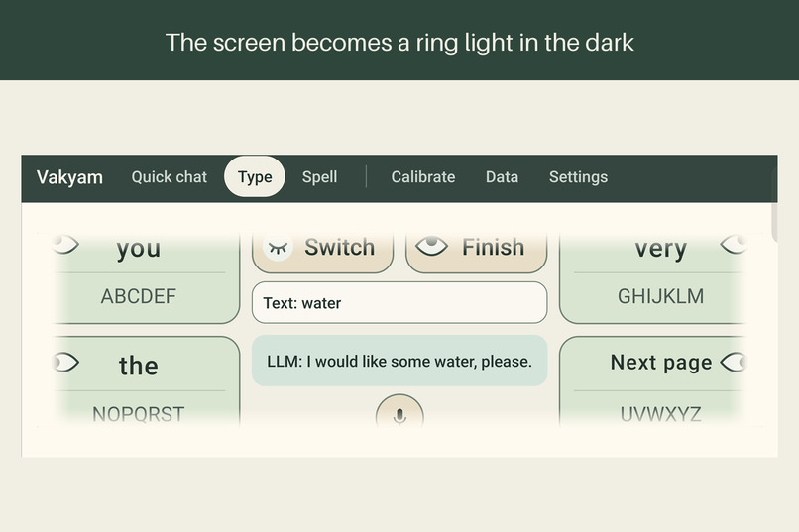Click the heading 'The screen becomes a ring light in the dark'

point(399,43)
